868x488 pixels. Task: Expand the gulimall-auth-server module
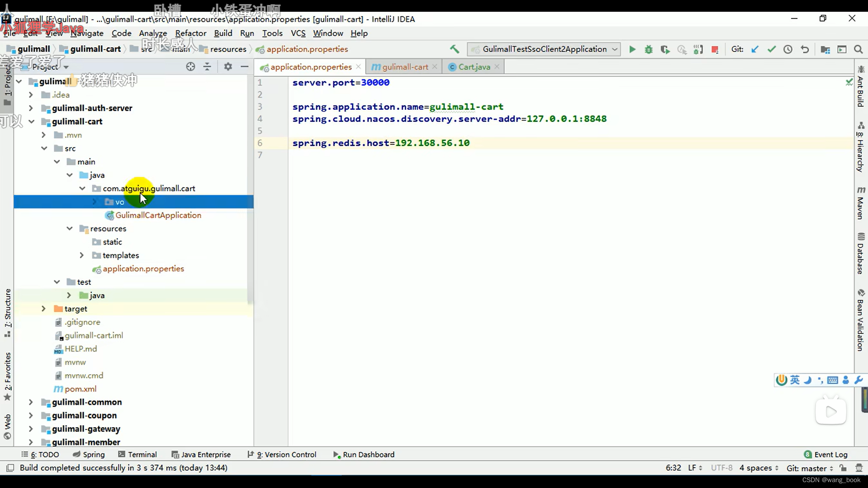[x=31, y=108]
